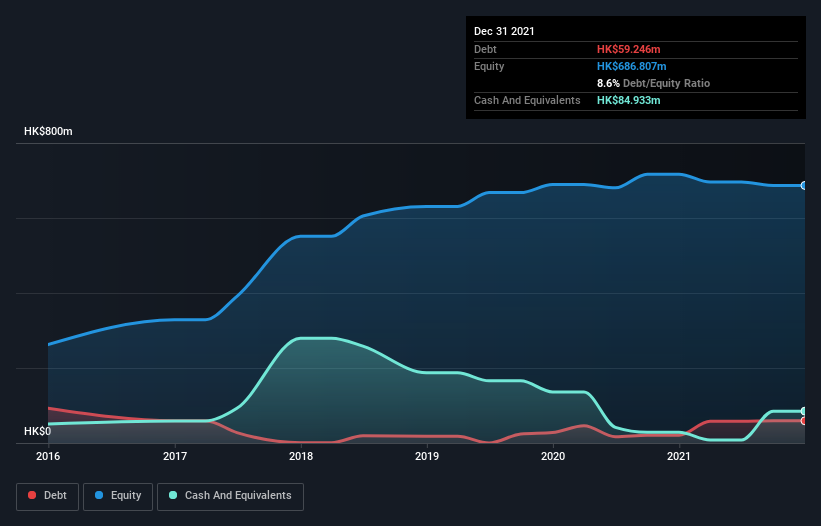Click the HK$800m y-axis label

[x=48, y=131]
